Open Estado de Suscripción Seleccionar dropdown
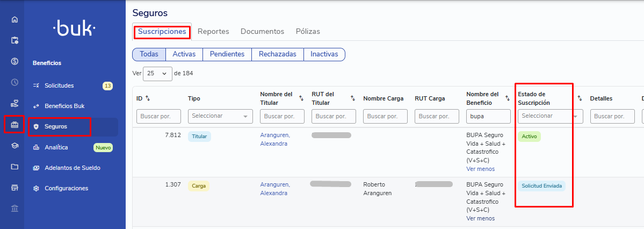Screen dimensions: 644x229 point(550,116)
